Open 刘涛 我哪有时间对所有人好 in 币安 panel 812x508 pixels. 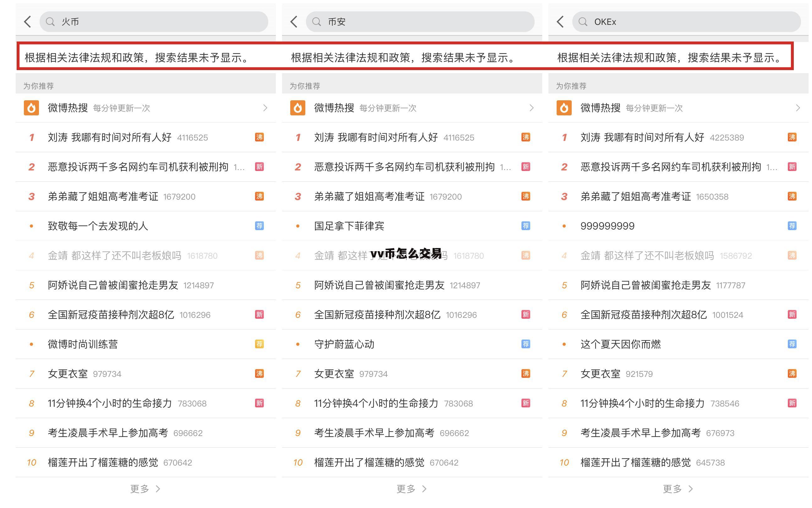[x=376, y=137]
